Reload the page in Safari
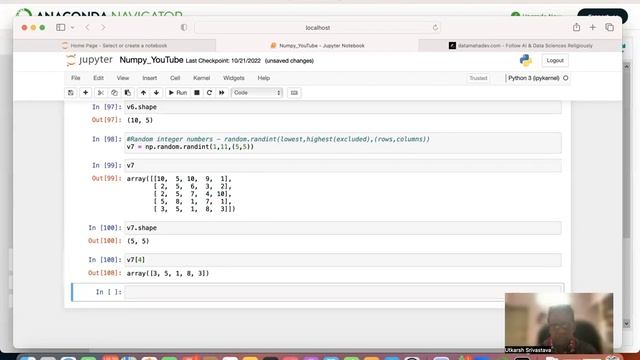640x360 pixels. coord(435,27)
